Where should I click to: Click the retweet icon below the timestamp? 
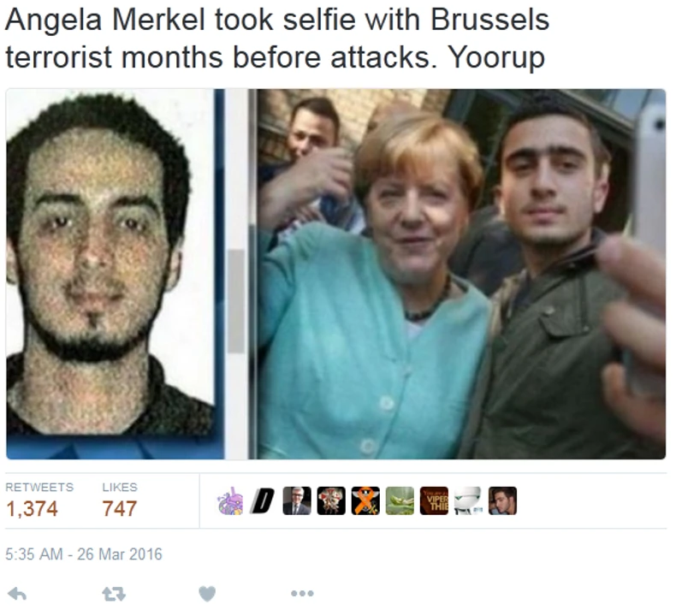(114, 595)
